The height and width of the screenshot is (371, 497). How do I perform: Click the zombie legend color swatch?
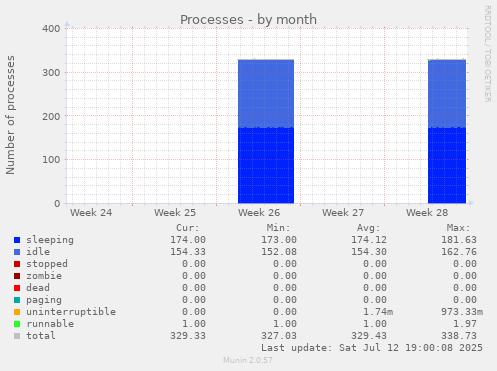point(17,276)
